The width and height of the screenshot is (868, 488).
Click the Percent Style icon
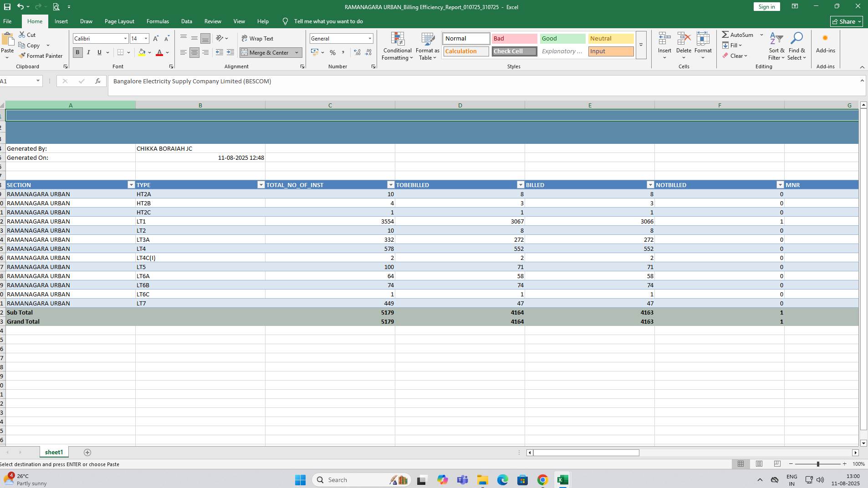click(332, 52)
